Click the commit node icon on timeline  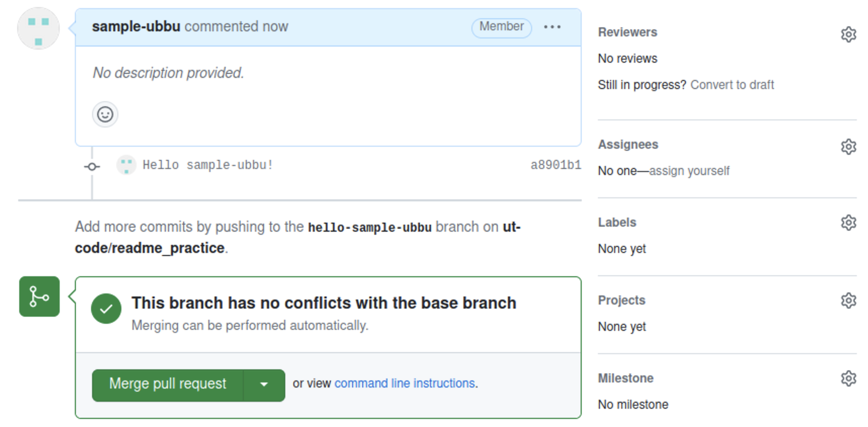[92, 166]
